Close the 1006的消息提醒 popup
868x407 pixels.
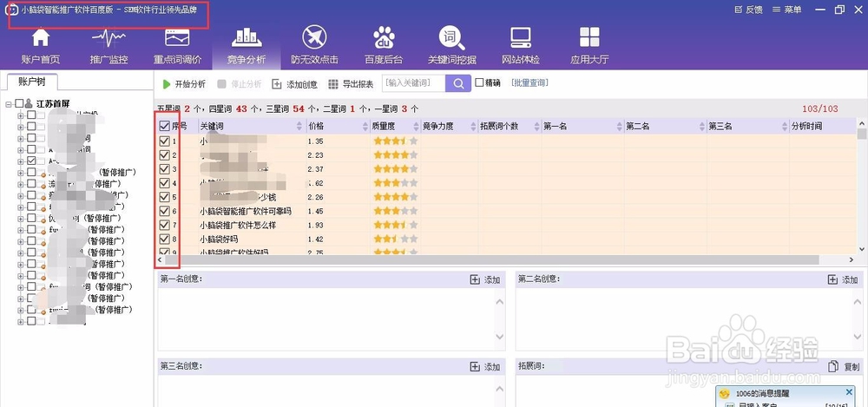coord(849,392)
